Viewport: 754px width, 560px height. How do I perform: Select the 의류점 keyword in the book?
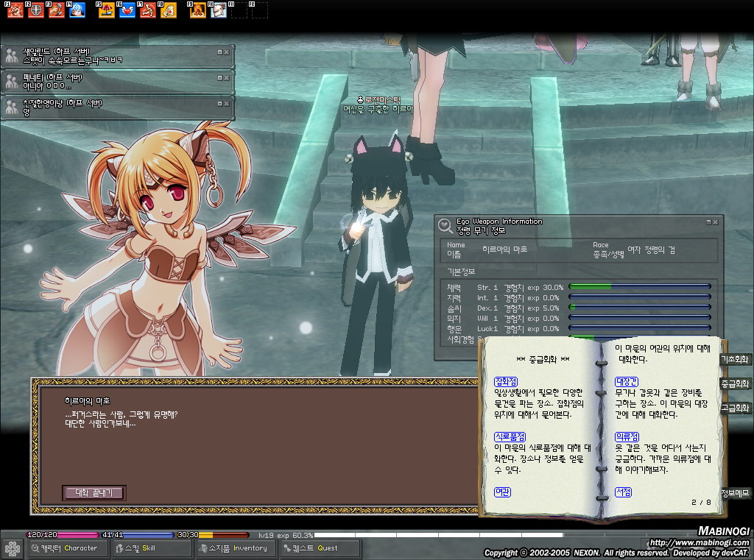tap(627, 437)
